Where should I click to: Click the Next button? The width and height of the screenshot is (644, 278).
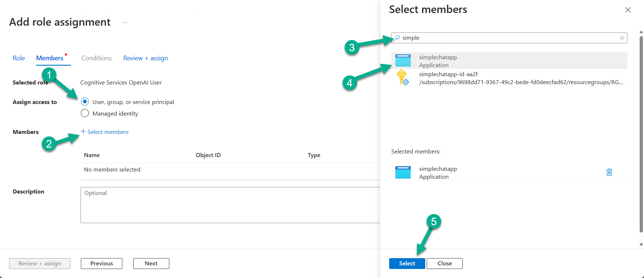pos(151,264)
